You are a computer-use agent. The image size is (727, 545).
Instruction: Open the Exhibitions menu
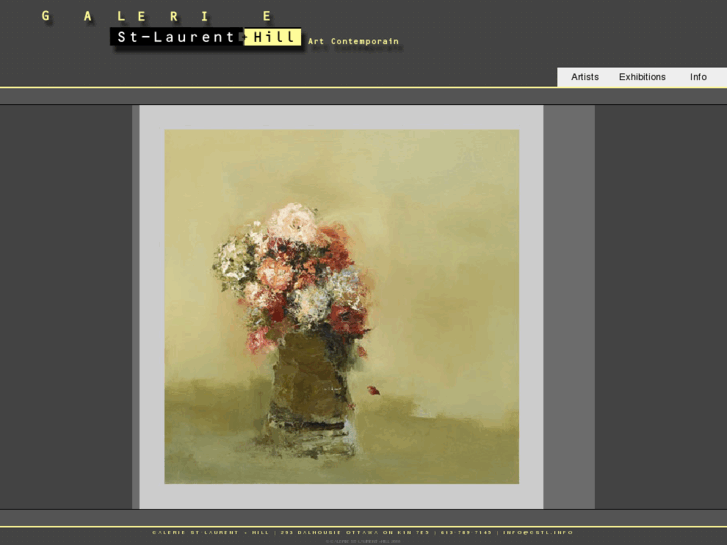[642, 77]
